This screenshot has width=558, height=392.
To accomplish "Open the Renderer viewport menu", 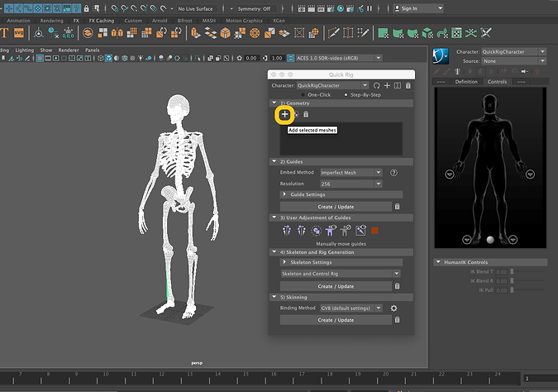I will pos(69,50).
